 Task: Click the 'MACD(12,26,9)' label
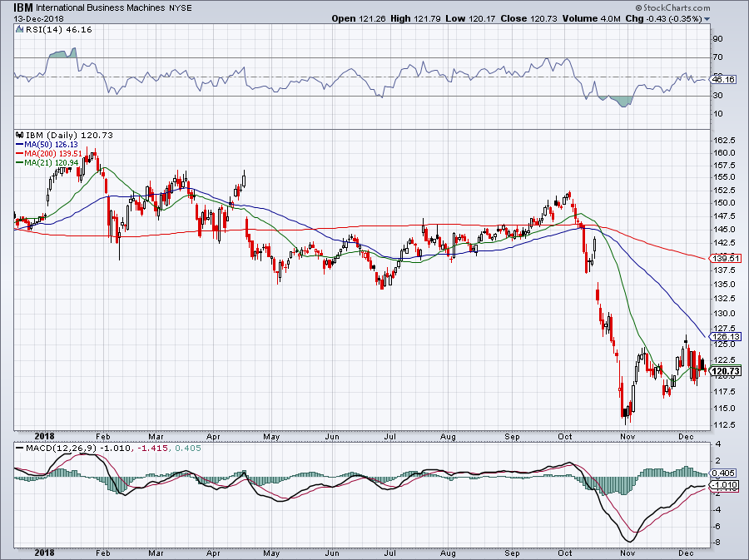61,448
